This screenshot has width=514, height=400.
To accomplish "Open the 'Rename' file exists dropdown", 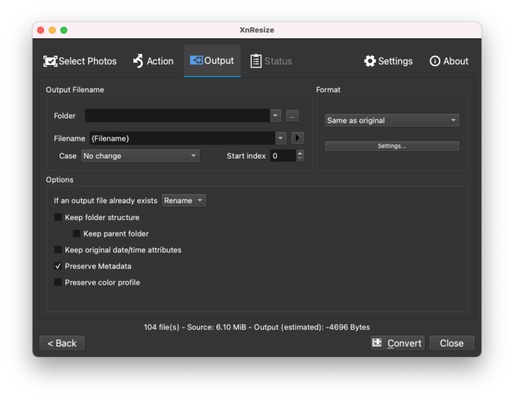I will 184,201.
